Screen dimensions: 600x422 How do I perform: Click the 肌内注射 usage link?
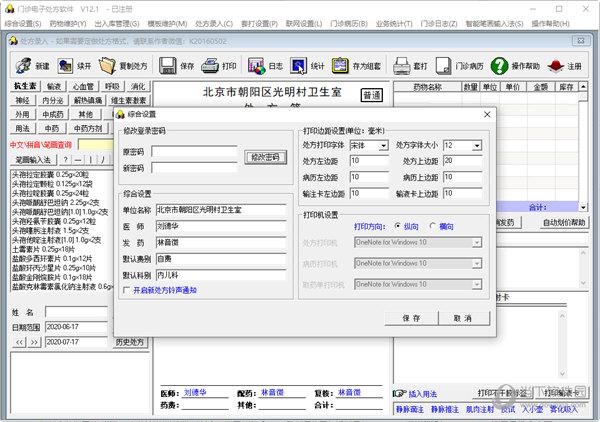click(480, 410)
